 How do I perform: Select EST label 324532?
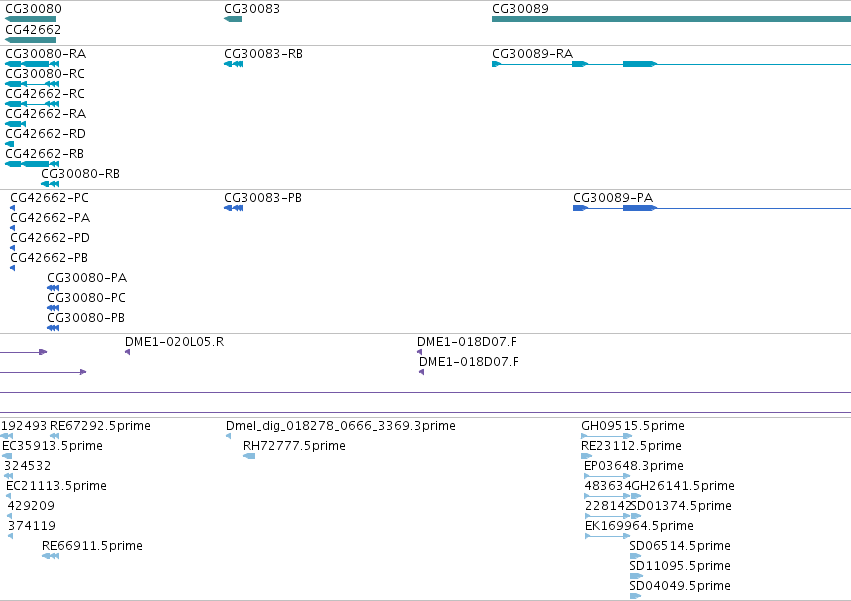27,466
